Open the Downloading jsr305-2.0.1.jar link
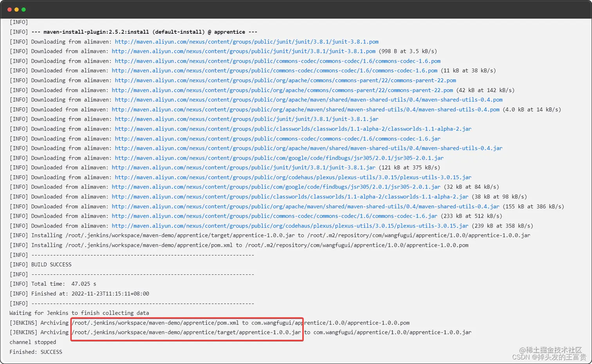This screenshot has width=592, height=364. click(x=279, y=158)
